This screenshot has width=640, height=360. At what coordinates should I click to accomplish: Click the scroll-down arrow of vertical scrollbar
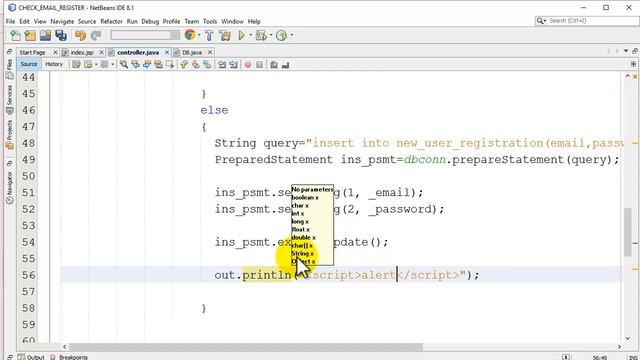628,338
